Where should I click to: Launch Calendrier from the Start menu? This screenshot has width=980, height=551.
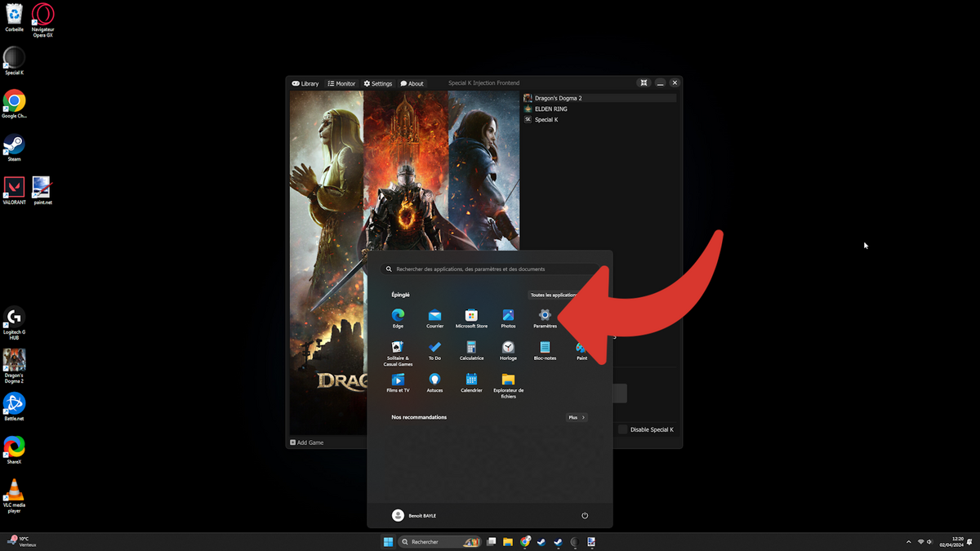(x=471, y=384)
